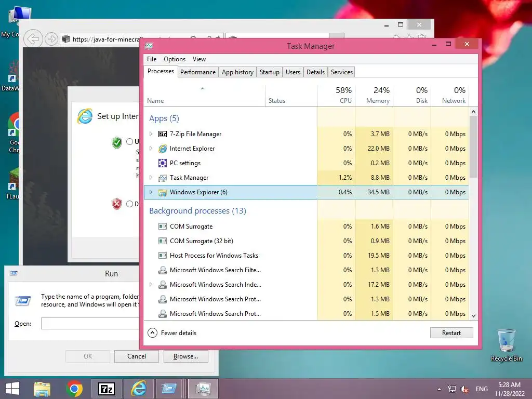Image resolution: width=532 pixels, height=399 pixels.
Task: Switch to 7-Zip on the taskbar
Action: (107, 389)
